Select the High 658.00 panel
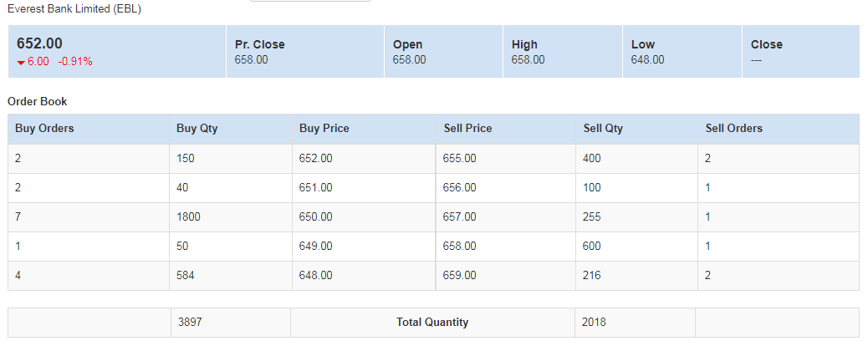The height and width of the screenshot is (346, 868). 563,52
